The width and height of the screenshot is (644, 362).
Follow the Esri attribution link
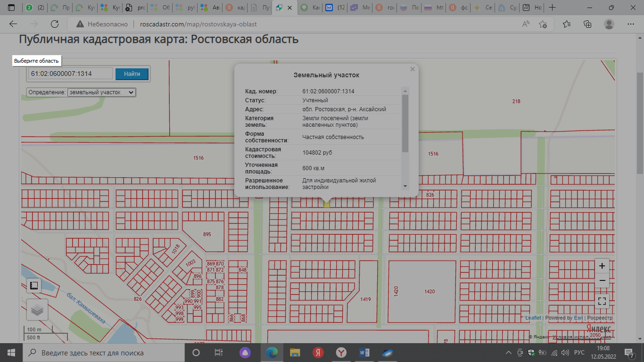pyautogui.click(x=578, y=318)
